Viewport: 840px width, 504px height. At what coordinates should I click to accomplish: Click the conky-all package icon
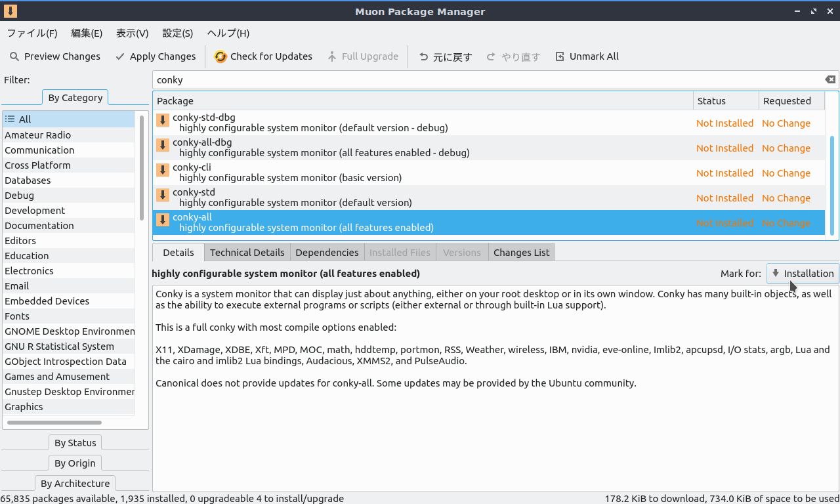coord(163,220)
